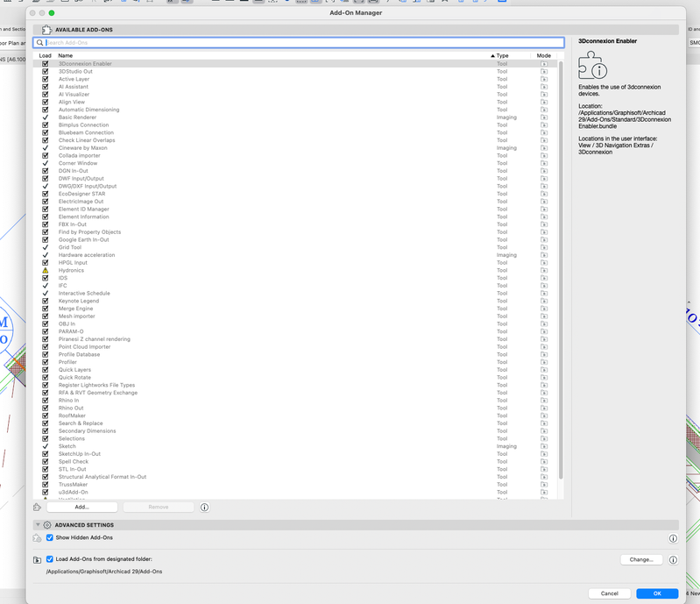Screen dimensions: 700x604
Task: Click the Mode icon for 3Dconnexion Enabler
Action: click(544, 64)
